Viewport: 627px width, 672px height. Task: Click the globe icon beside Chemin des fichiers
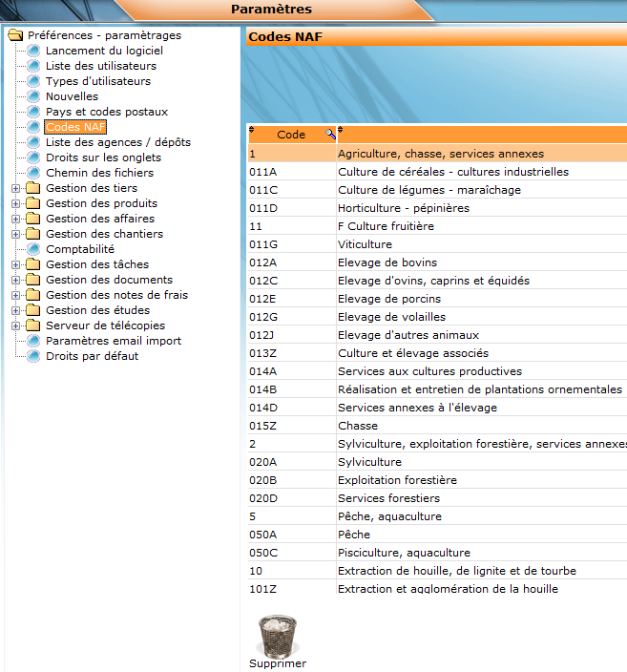coord(33,173)
